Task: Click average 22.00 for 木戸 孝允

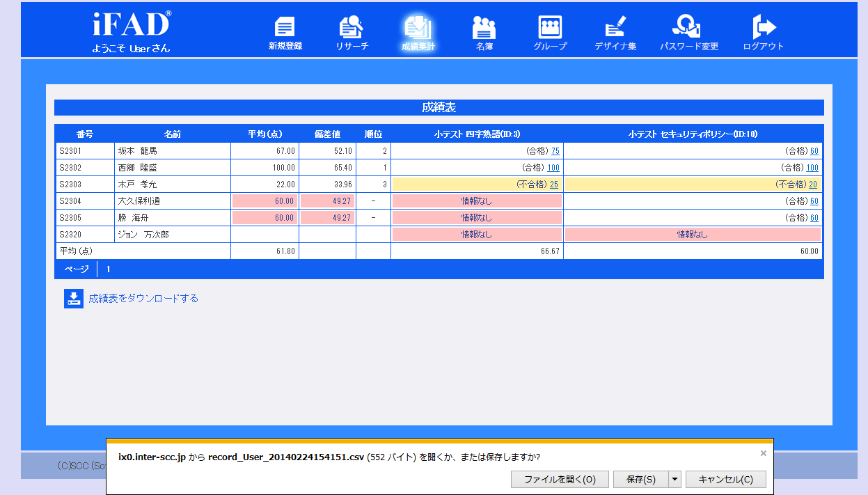Action: pos(286,184)
